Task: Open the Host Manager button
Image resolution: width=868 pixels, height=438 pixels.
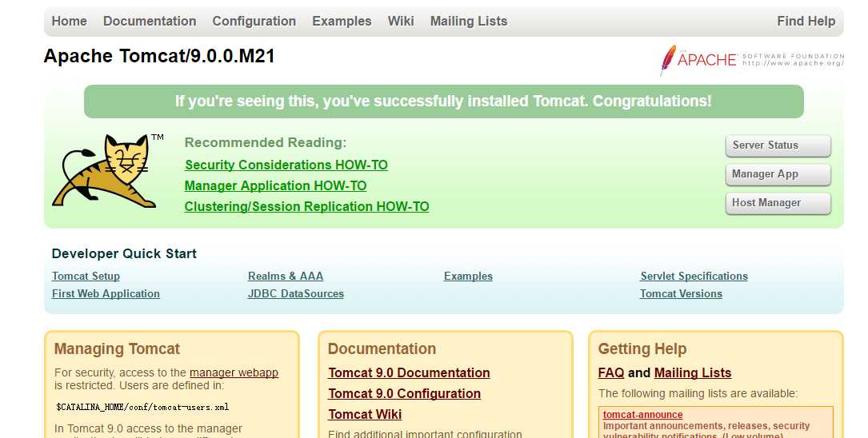Action: tap(778, 203)
